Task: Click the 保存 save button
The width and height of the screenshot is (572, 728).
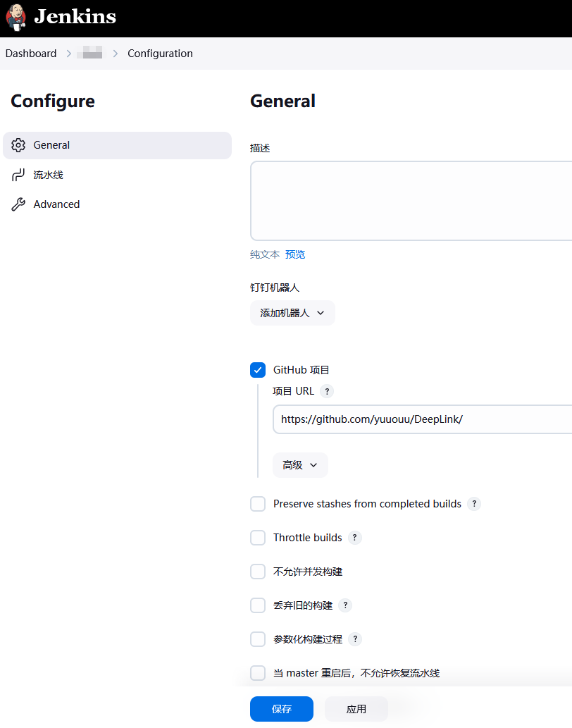Action: (282, 709)
